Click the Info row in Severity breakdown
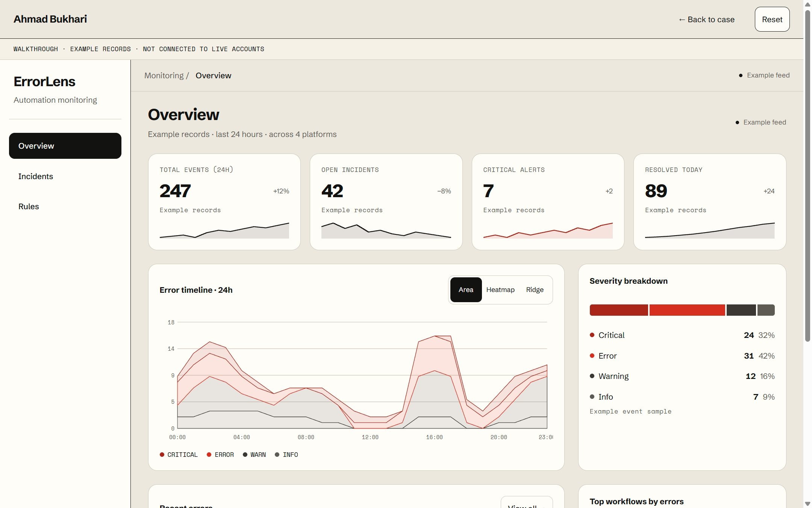The width and height of the screenshot is (812, 508). pyautogui.click(x=682, y=397)
